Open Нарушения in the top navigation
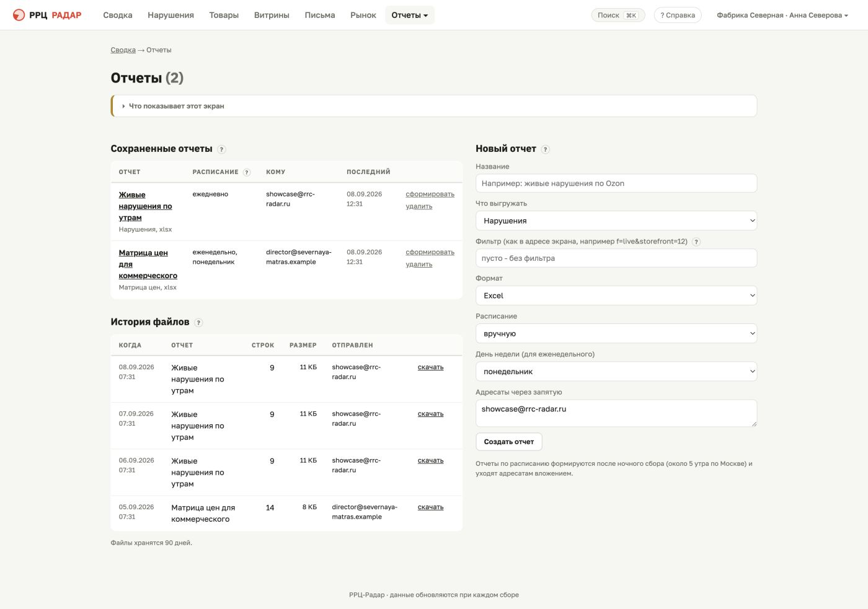The height and width of the screenshot is (609, 868). coord(170,15)
